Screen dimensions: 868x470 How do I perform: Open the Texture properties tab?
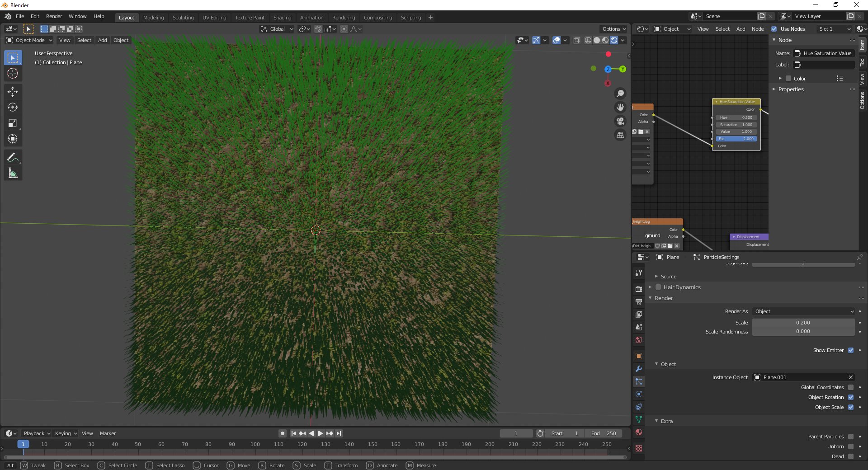[639, 448]
